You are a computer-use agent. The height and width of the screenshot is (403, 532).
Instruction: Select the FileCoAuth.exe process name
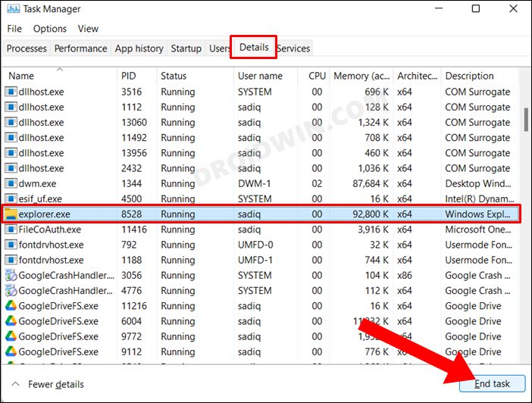50,230
